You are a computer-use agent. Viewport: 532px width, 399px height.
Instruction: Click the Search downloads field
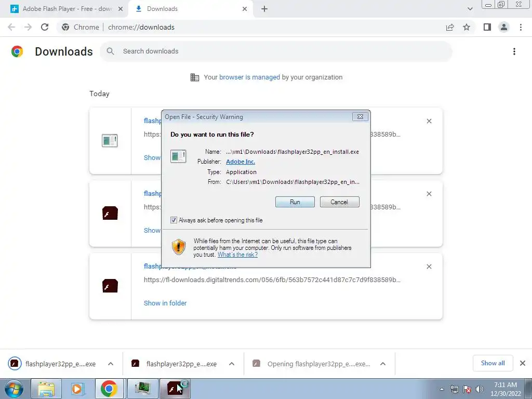tap(276, 51)
